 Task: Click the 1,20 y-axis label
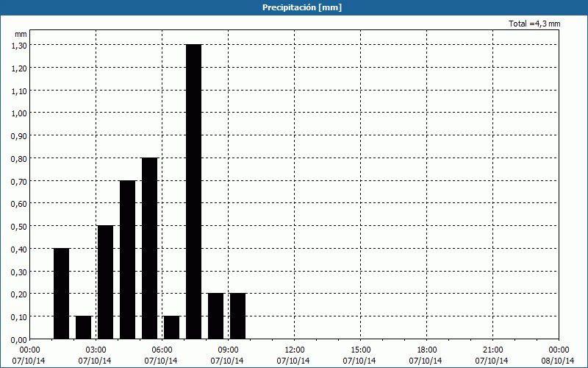[x=19, y=68]
